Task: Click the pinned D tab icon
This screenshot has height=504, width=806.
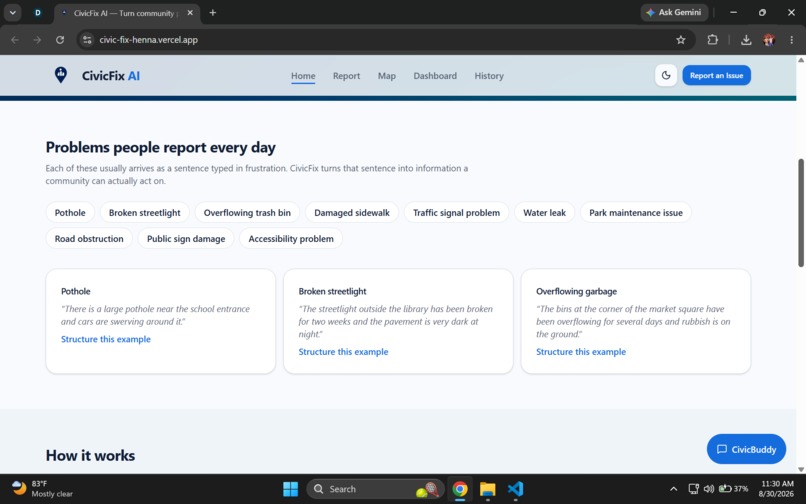Action: click(x=38, y=13)
